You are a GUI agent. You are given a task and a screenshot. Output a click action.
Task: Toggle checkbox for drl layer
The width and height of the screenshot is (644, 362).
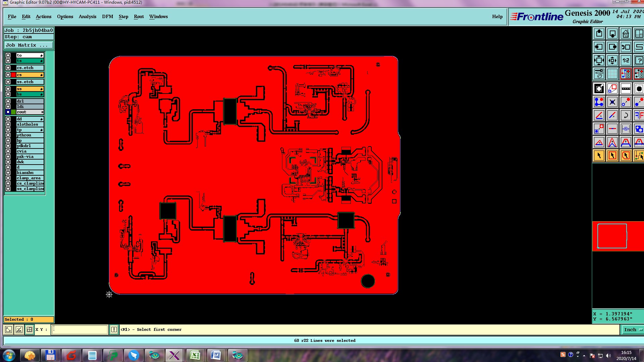(8, 101)
